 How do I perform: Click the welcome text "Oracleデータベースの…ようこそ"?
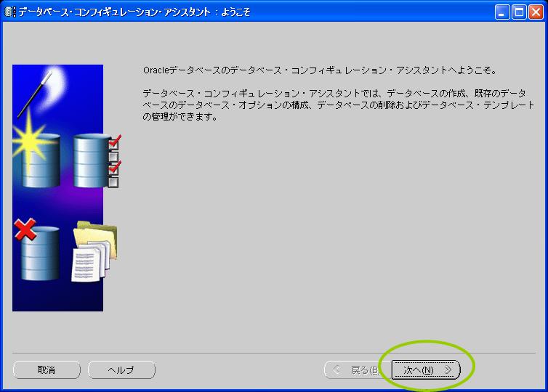(x=320, y=70)
